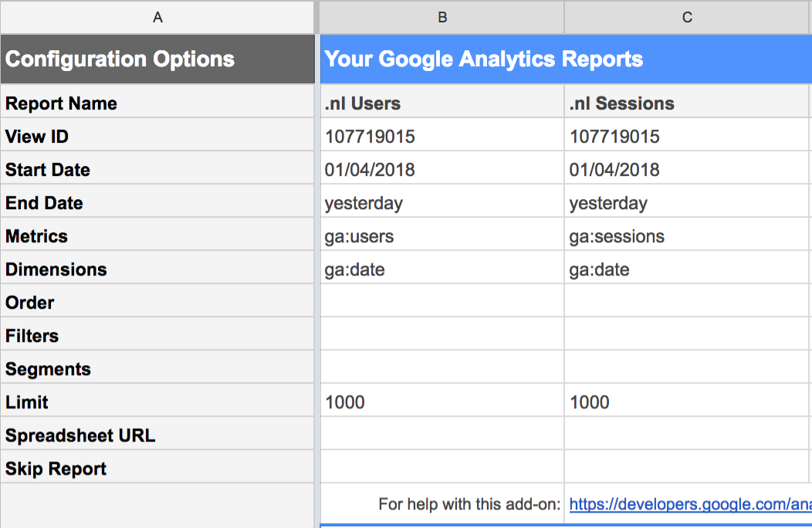Select column C header
This screenshot has width=812, height=528.
click(687, 17)
